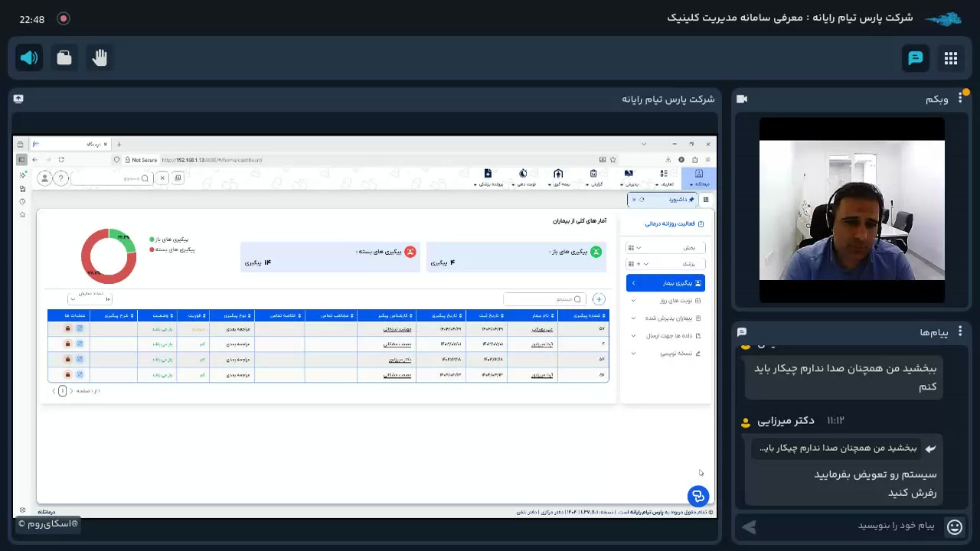Expand بیماران پذیرش شده section
The height and width of the screenshot is (551, 980).
[x=665, y=318]
